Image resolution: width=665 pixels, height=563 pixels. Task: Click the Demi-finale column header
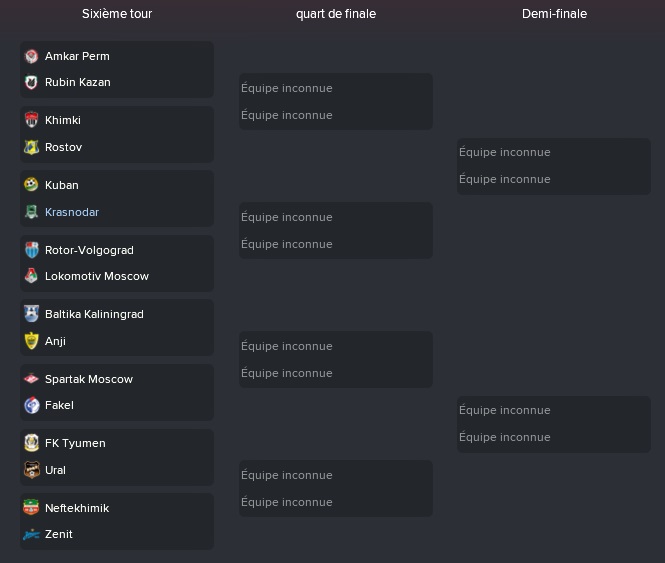point(554,14)
